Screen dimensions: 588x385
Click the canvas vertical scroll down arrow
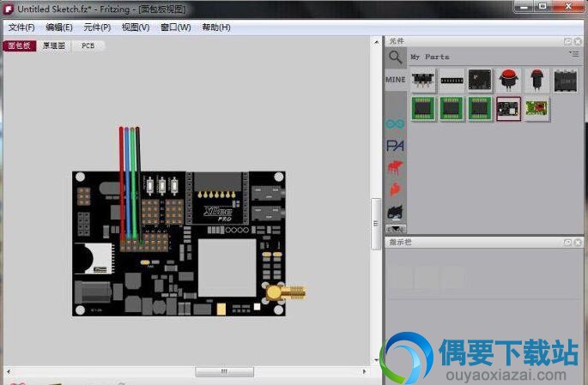tap(376, 360)
